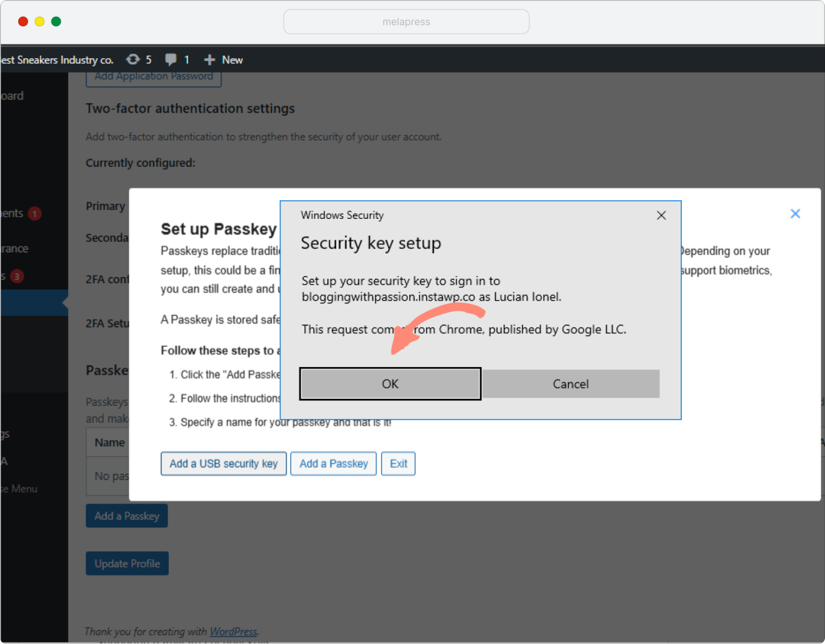Image resolution: width=825 pixels, height=644 pixels.
Task: Open the New content menu
Action: [223, 60]
